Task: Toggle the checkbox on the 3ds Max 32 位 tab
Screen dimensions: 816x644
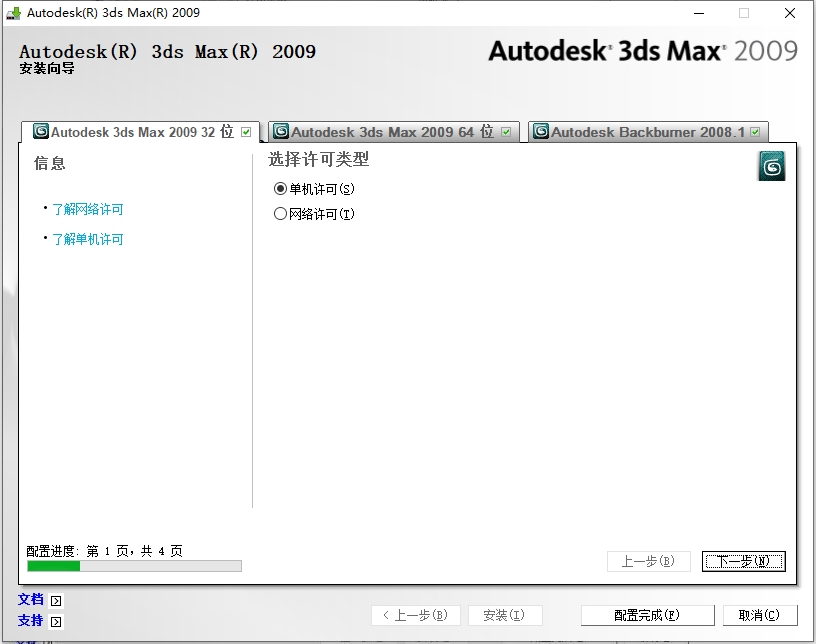Action: point(246,132)
